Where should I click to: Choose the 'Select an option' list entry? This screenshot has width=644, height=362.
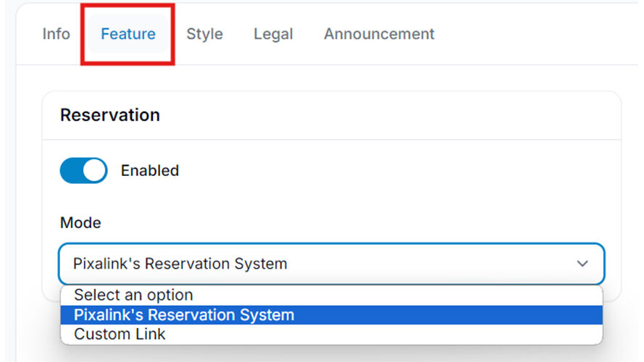pos(332,295)
